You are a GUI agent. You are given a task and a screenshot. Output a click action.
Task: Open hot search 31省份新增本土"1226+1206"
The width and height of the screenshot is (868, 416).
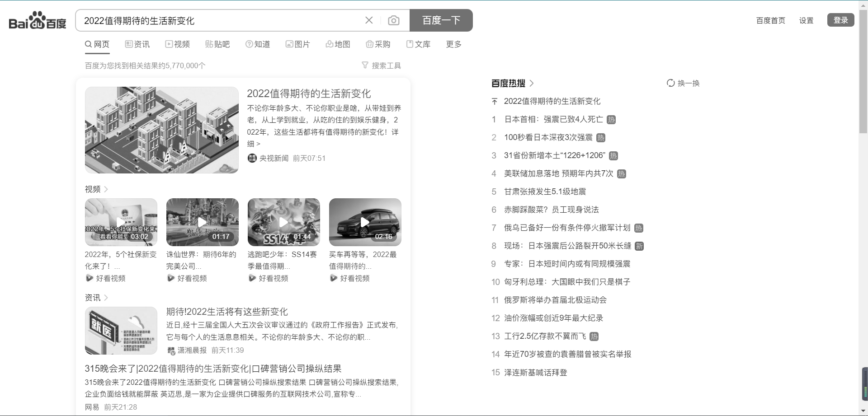555,155
